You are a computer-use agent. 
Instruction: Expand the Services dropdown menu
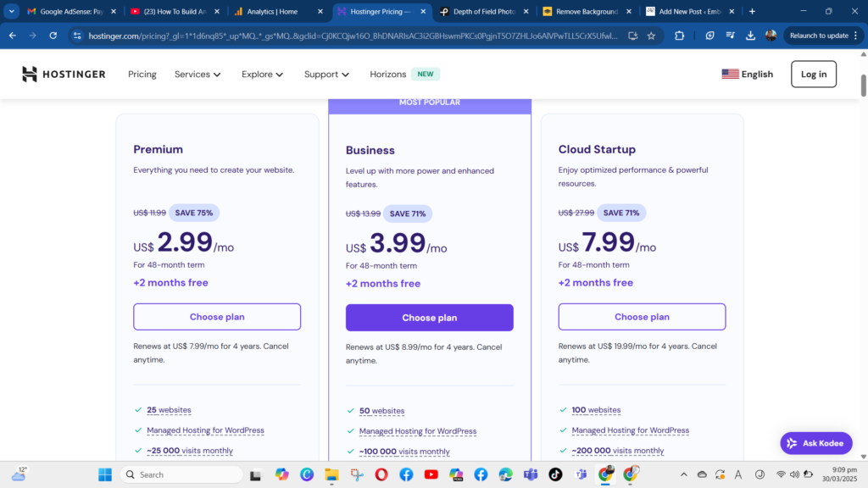[x=198, y=75]
